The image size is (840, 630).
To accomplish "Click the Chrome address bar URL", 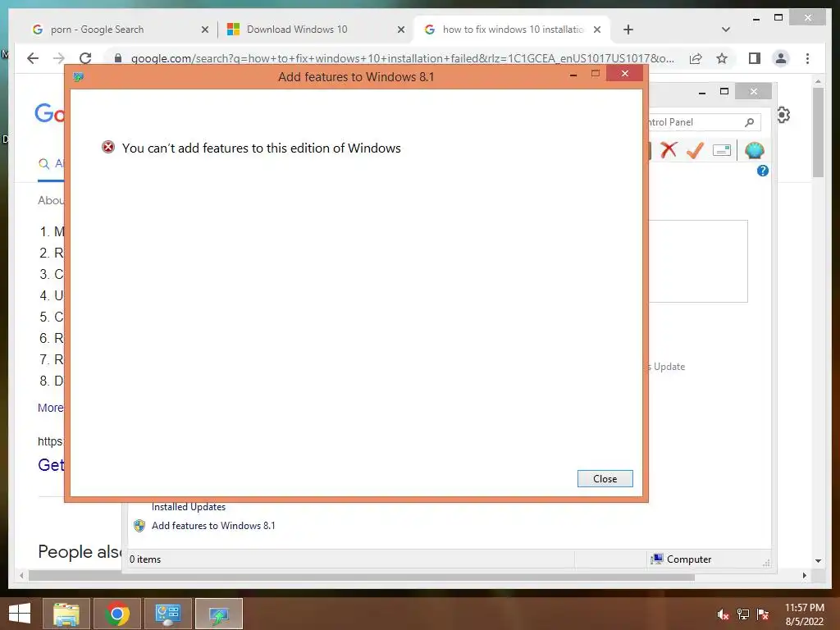I will tap(402, 58).
